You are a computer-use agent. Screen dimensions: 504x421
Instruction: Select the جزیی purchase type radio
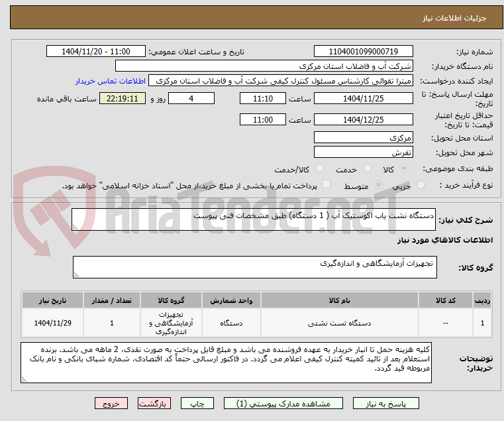point(421,185)
